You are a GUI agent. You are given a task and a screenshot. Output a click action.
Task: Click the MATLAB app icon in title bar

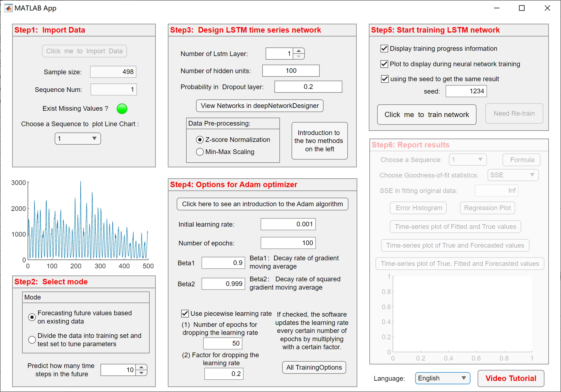(8, 8)
